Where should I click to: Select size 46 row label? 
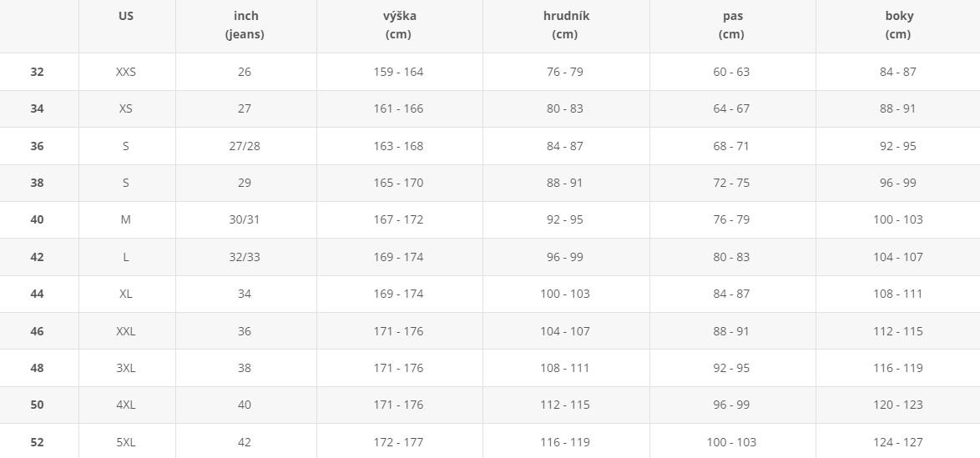tap(37, 331)
